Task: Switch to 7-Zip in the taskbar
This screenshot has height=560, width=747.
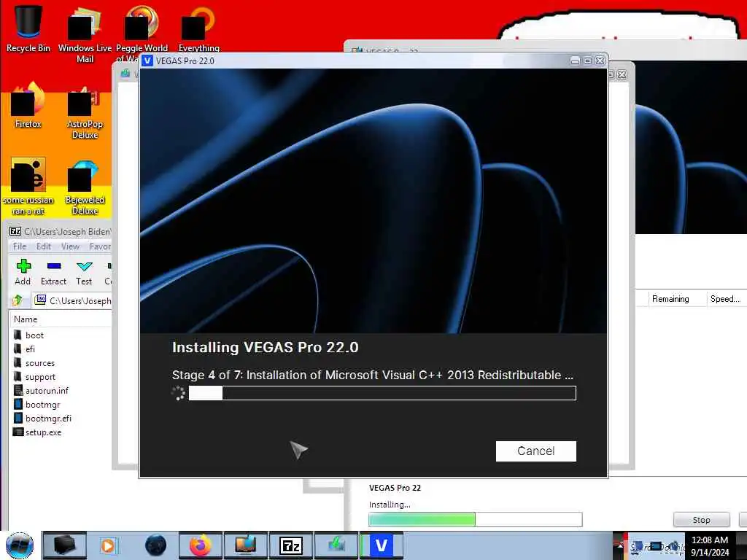Action: [x=290, y=545]
